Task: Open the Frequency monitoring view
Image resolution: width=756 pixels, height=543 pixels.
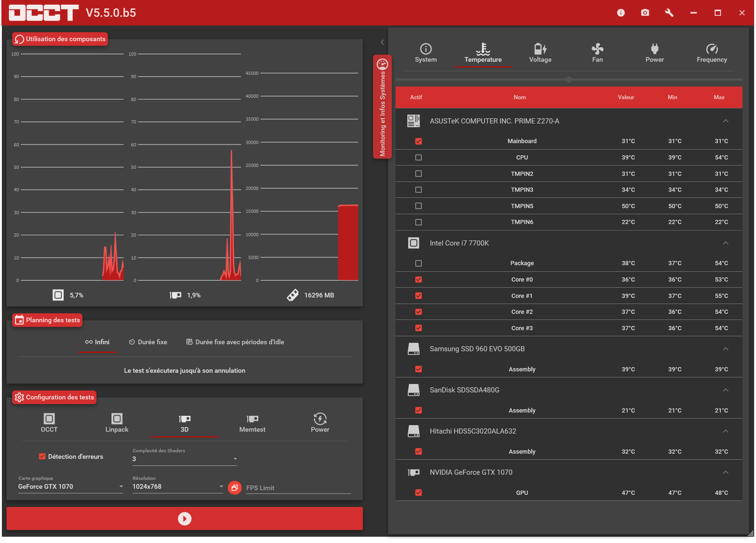Action: (x=712, y=52)
